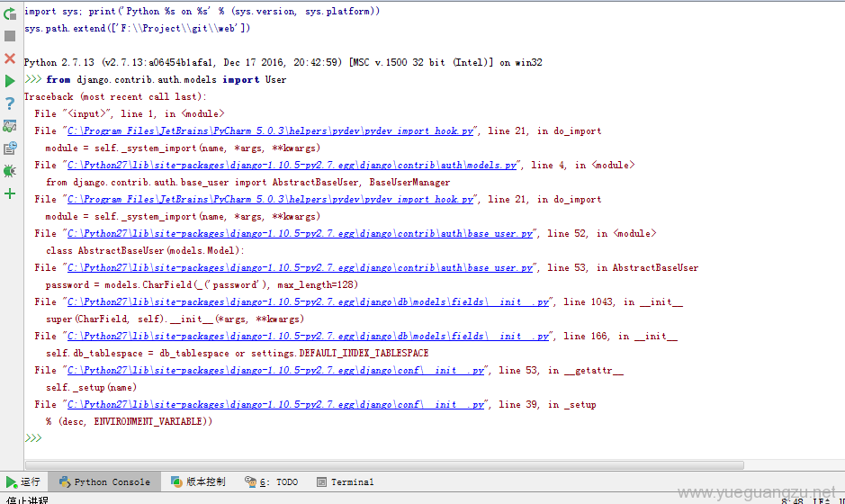Screen dimensions: 845x504
Task: Click the 'File "<input>", line 1' line
Action: coord(130,113)
